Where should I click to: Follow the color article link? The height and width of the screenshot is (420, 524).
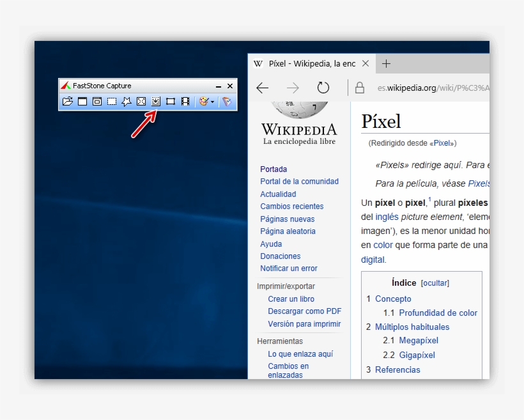point(383,245)
